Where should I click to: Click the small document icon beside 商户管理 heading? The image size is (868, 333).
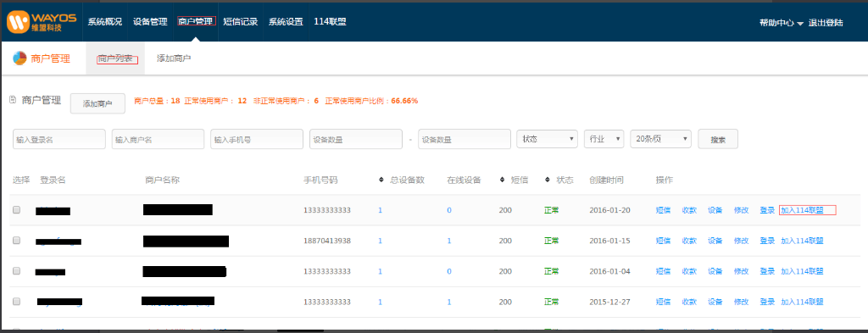[x=14, y=100]
